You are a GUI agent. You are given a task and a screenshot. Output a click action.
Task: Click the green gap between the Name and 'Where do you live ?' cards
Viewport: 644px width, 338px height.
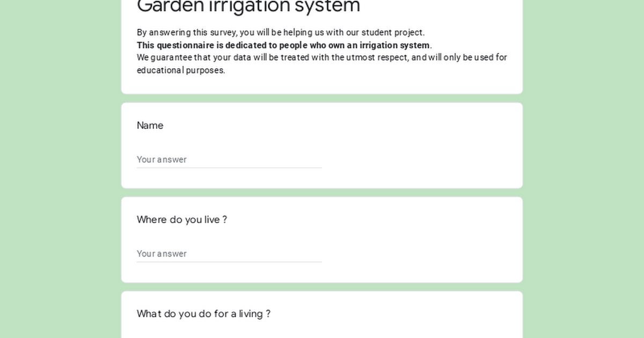click(322, 193)
